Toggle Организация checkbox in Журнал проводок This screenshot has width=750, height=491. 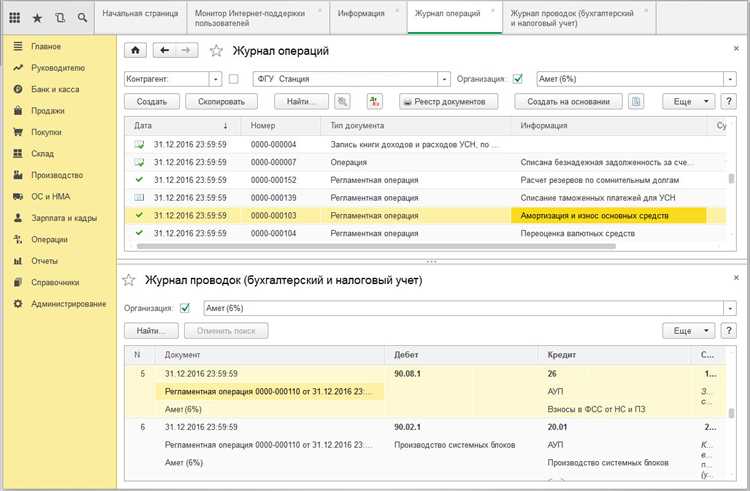click(x=185, y=308)
